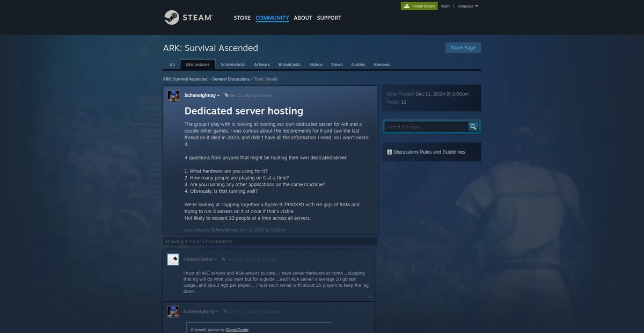The width and height of the screenshot is (644, 333).
Task: Click the Search this topic field
Action: 426,127
